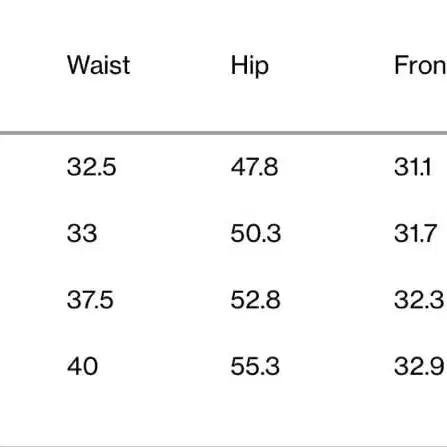
Task: Click the gray header divider line
Action: (x=223, y=133)
